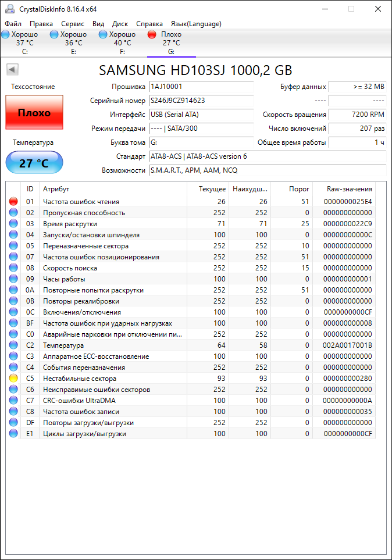392x560 pixels.
Task: Click the status icon for Часы работы row
Action: coord(13,279)
